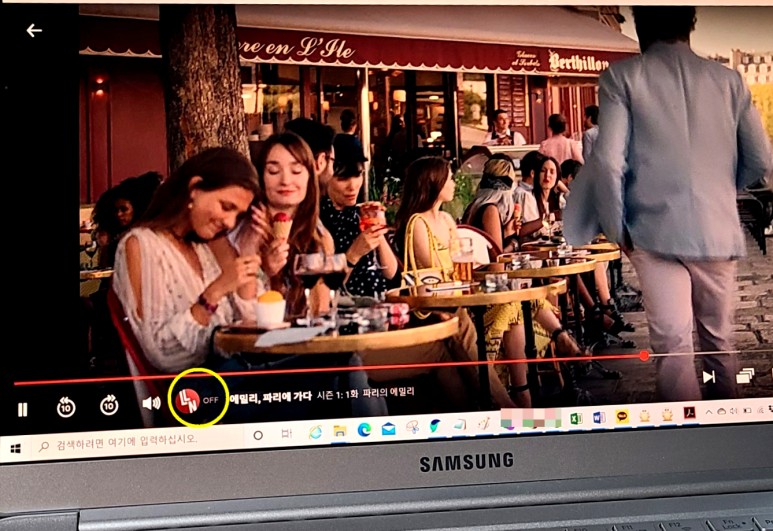
Task: Open Excel from the taskbar
Action: 575,419
